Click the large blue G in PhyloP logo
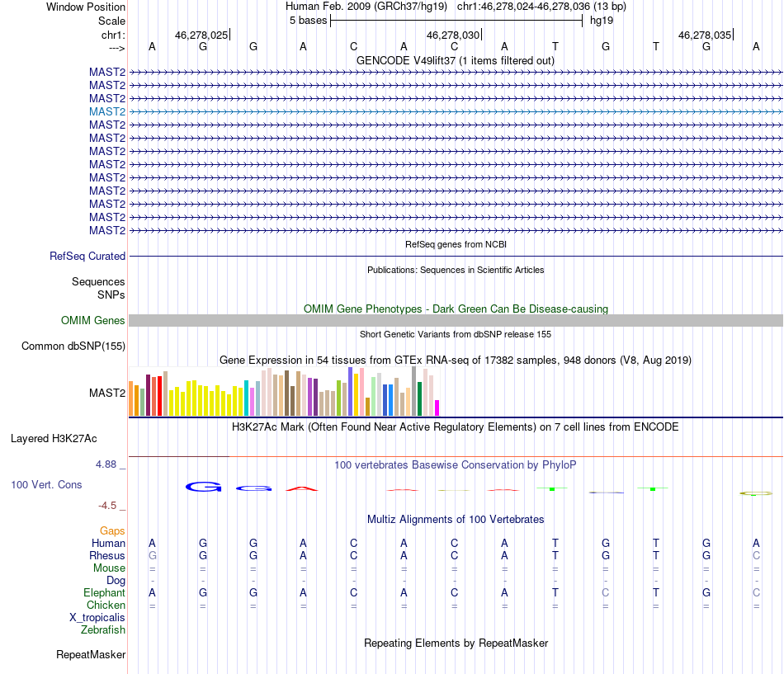Screen dimensions: 784x674 click(x=203, y=487)
